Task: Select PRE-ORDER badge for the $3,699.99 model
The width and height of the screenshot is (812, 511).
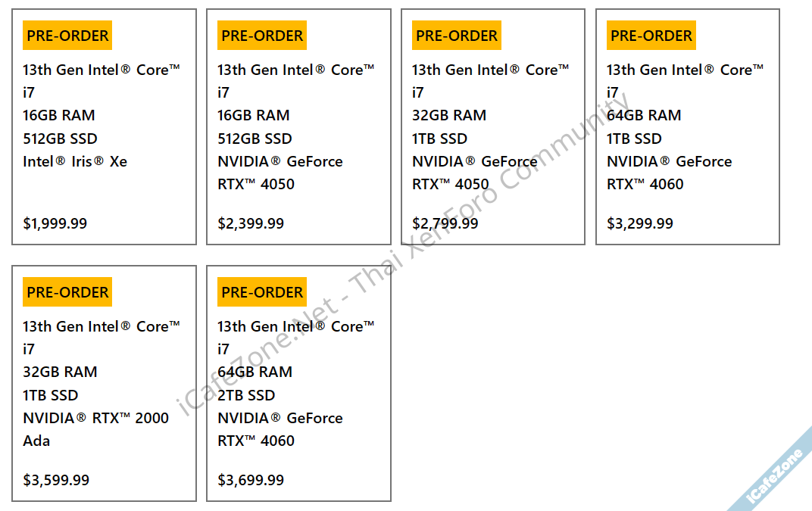Action: coord(262,292)
